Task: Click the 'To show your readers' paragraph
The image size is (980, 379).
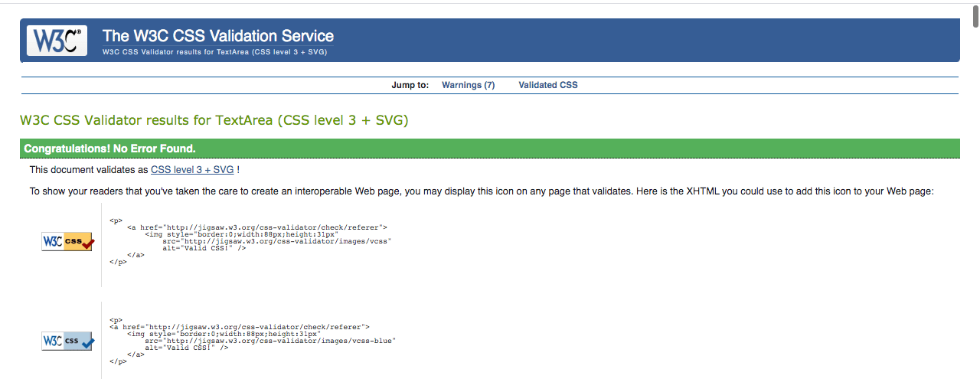Action: click(x=482, y=191)
